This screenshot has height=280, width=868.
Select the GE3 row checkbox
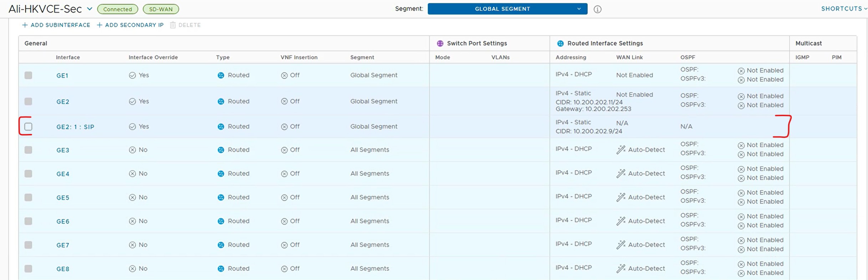tap(28, 150)
